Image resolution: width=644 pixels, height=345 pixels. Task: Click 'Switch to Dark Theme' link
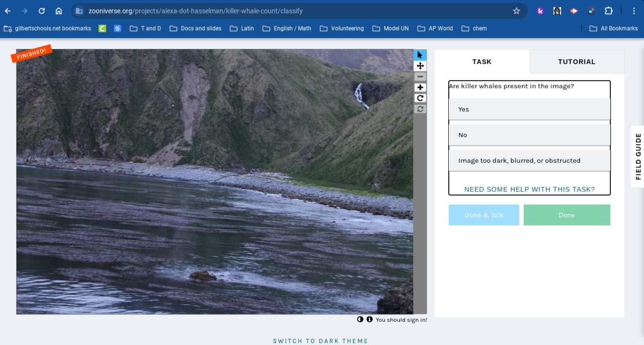tap(320, 341)
